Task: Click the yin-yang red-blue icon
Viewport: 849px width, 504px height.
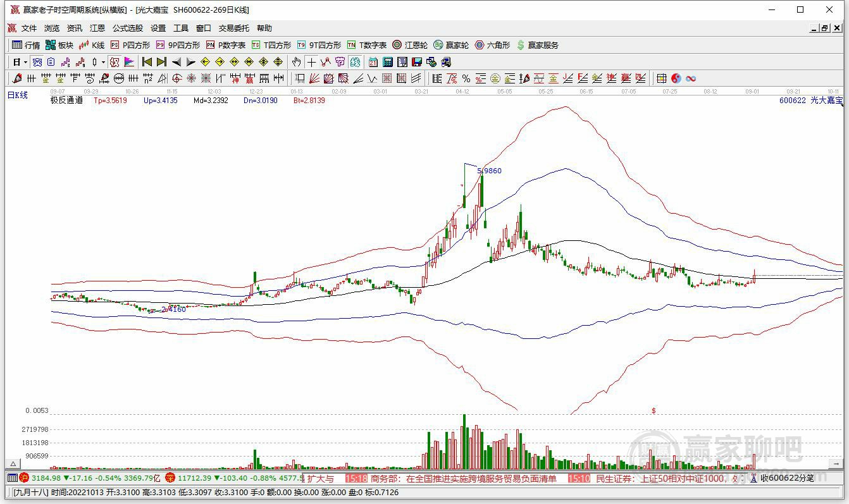Action: point(676,78)
